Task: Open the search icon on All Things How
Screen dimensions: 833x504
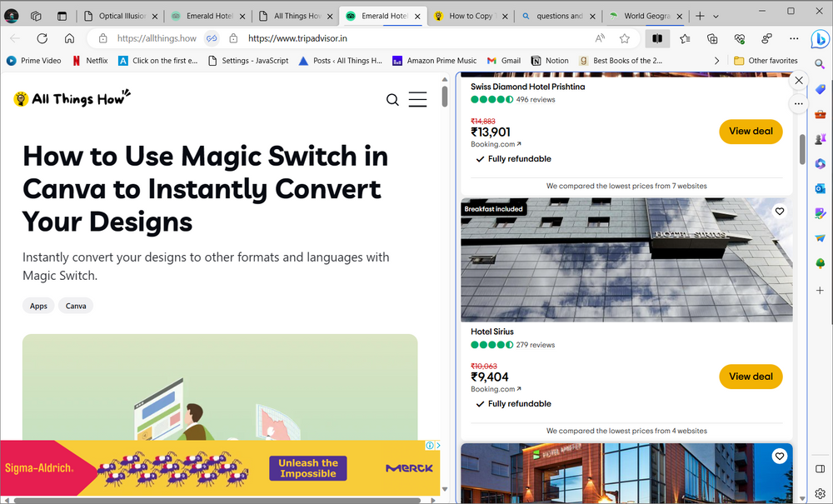Action: (x=392, y=99)
